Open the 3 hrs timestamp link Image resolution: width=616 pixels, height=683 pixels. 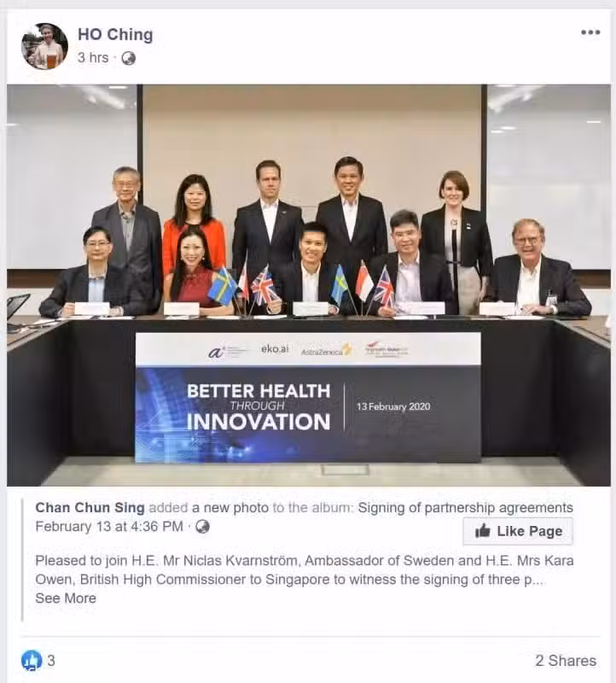point(93,57)
